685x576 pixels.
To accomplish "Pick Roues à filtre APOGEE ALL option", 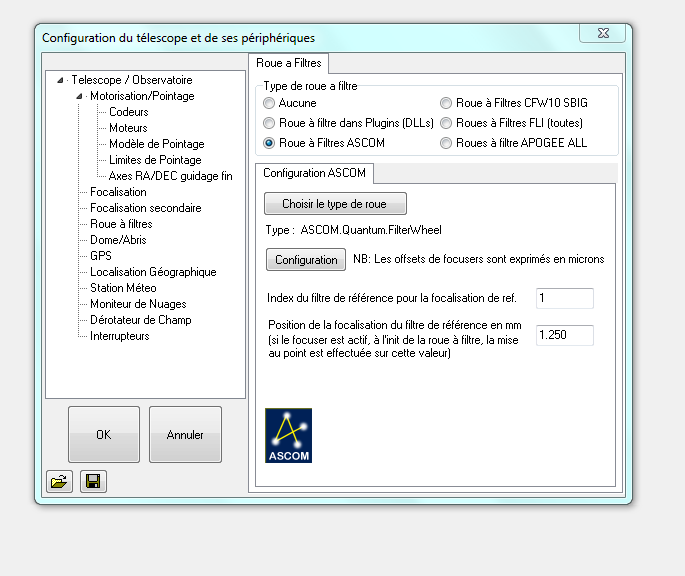I will coord(446,143).
